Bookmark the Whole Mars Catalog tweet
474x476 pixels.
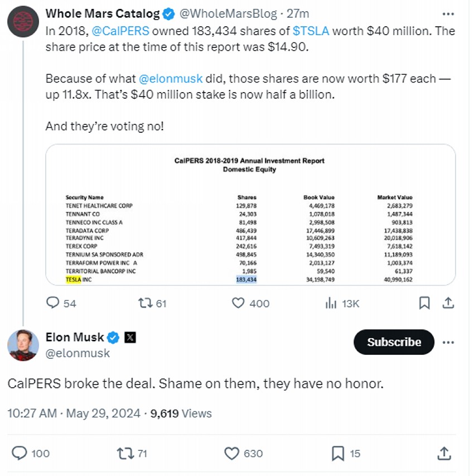(x=424, y=303)
